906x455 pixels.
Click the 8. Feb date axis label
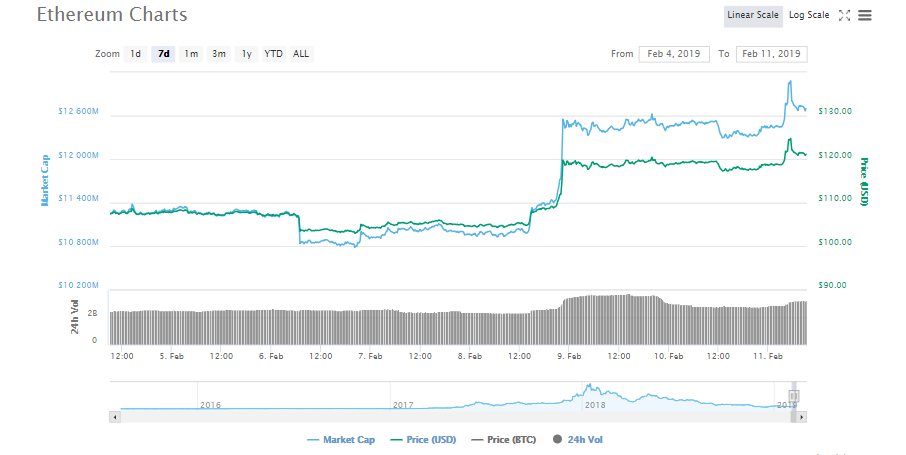point(470,356)
